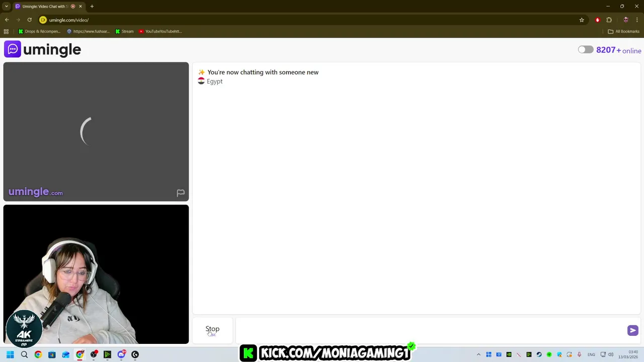The image size is (644, 362).
Task: Open the Chrome three-dot menu
Action: coord(637,20)
